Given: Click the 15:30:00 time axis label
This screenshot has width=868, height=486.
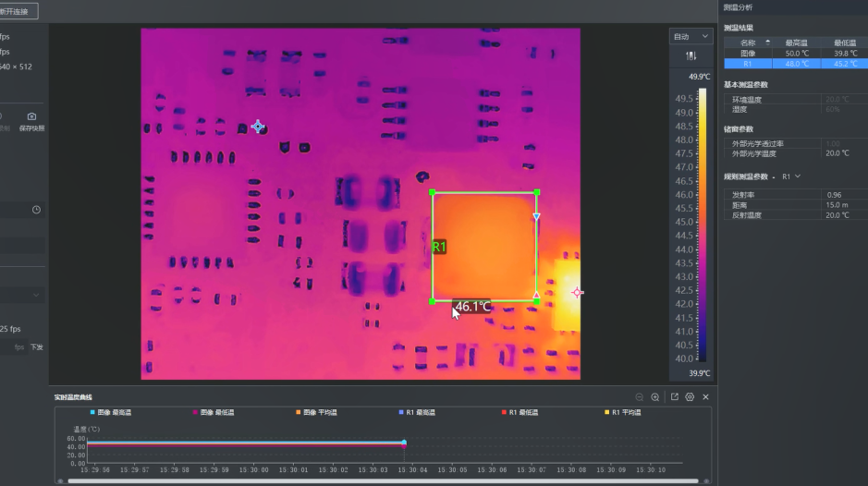Looking at the screenshot, I should 253,470.
